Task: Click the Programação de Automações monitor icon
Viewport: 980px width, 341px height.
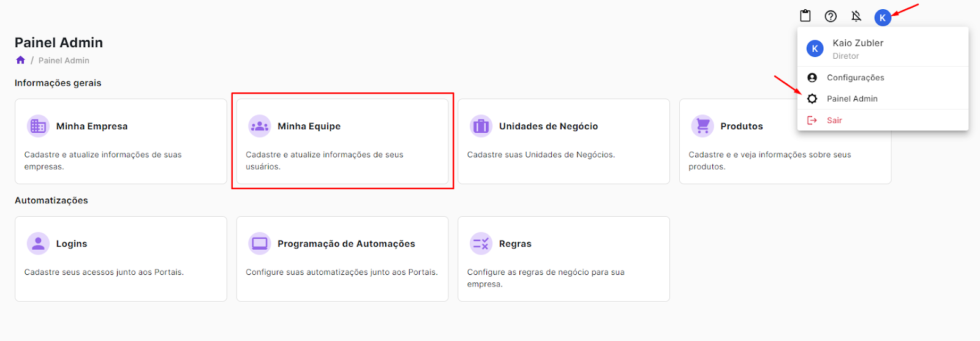Action: pos(259,244)
